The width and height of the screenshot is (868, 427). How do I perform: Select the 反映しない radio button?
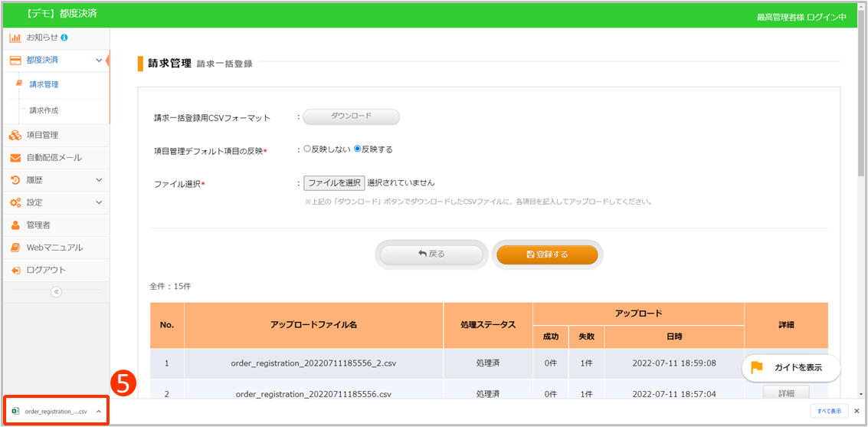pos(307,149)
